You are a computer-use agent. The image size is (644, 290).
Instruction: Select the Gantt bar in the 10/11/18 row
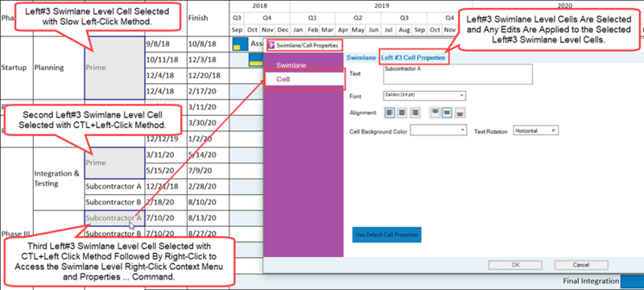[257, 60]
